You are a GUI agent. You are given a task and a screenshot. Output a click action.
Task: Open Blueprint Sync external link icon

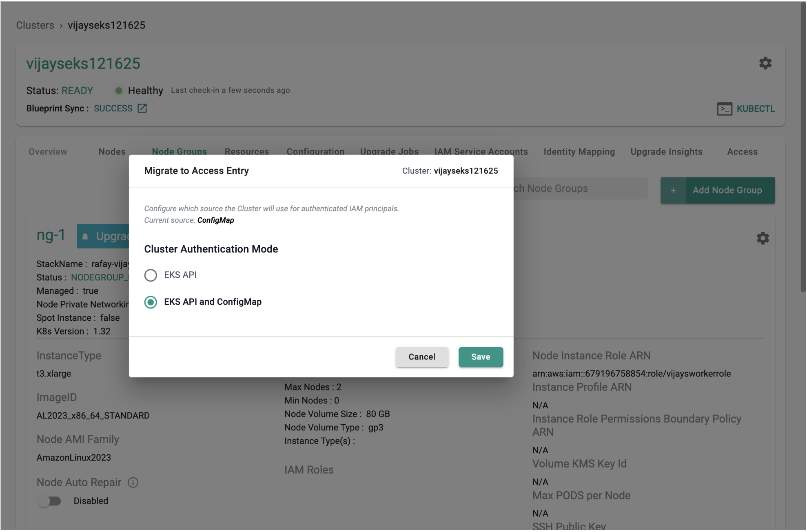[x=142, y=109]
